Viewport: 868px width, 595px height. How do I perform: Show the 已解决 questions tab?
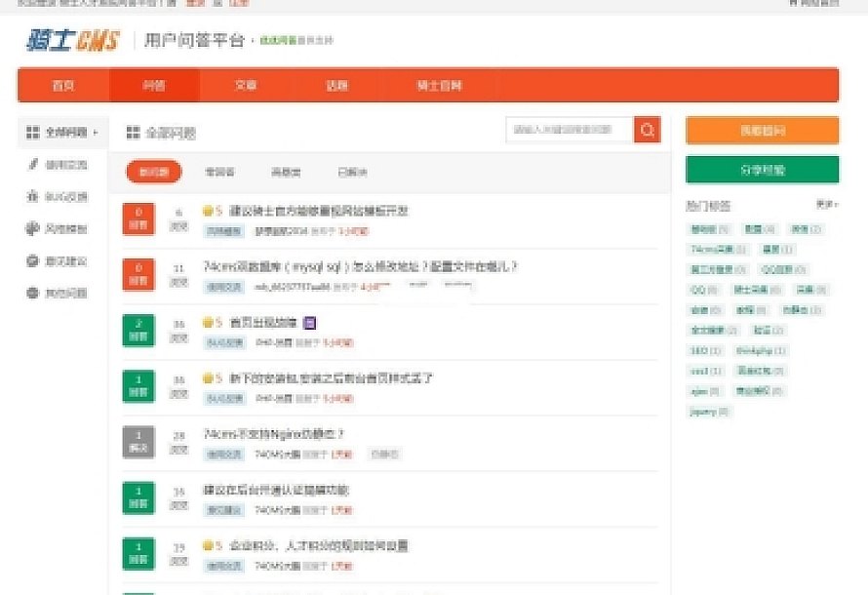click(x=352, y=173)
